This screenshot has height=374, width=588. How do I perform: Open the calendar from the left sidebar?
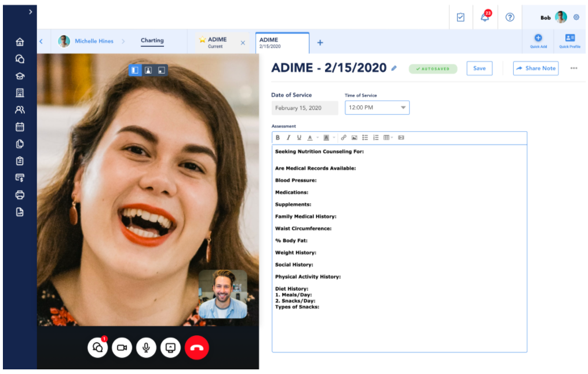(x=20, y=127)
